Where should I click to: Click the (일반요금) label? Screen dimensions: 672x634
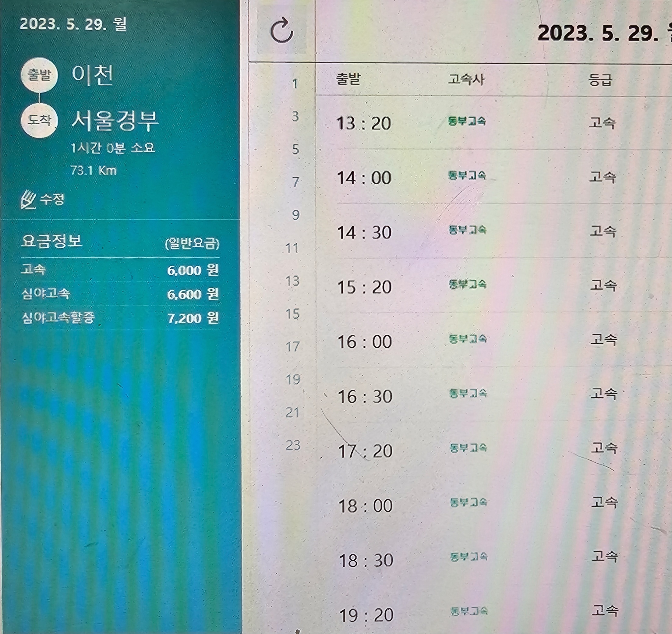(x=192, y=243)
